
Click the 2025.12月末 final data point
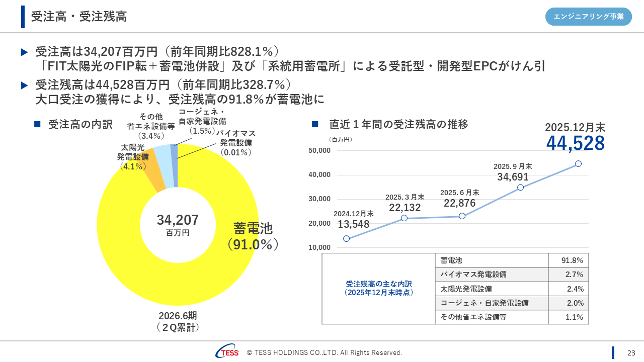click(578, 163)
